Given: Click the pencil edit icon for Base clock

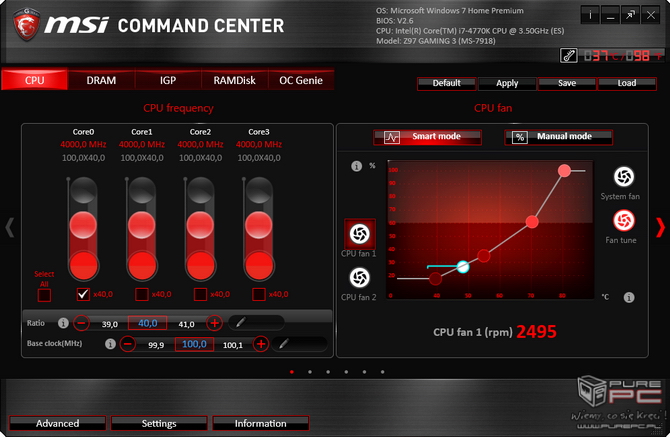Looking at the screenshot, I should coord(284,343).
